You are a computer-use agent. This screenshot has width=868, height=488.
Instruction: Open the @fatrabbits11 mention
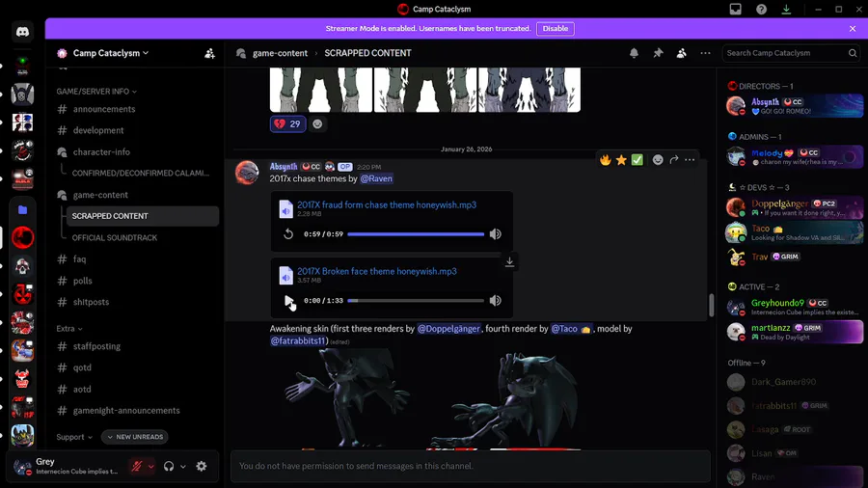(298, 340)
